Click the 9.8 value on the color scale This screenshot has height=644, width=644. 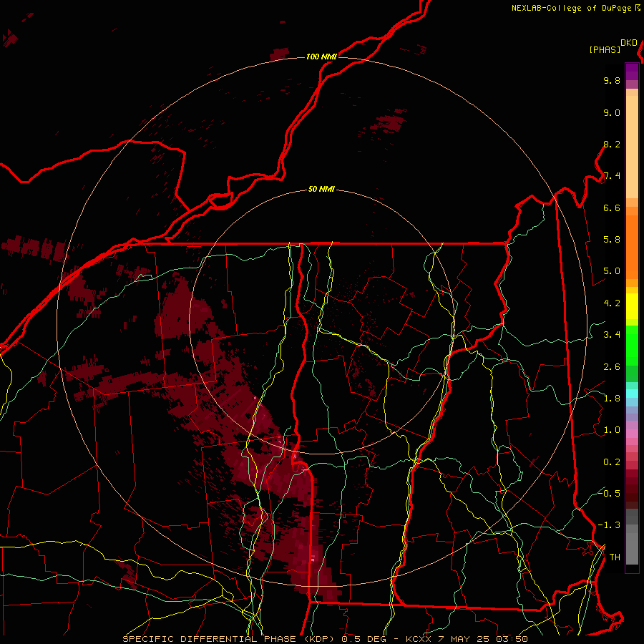point(612,80)
